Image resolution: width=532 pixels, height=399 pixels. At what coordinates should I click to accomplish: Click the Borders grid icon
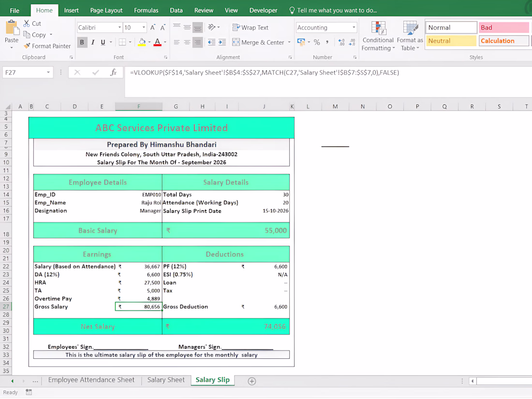(122, 42)
